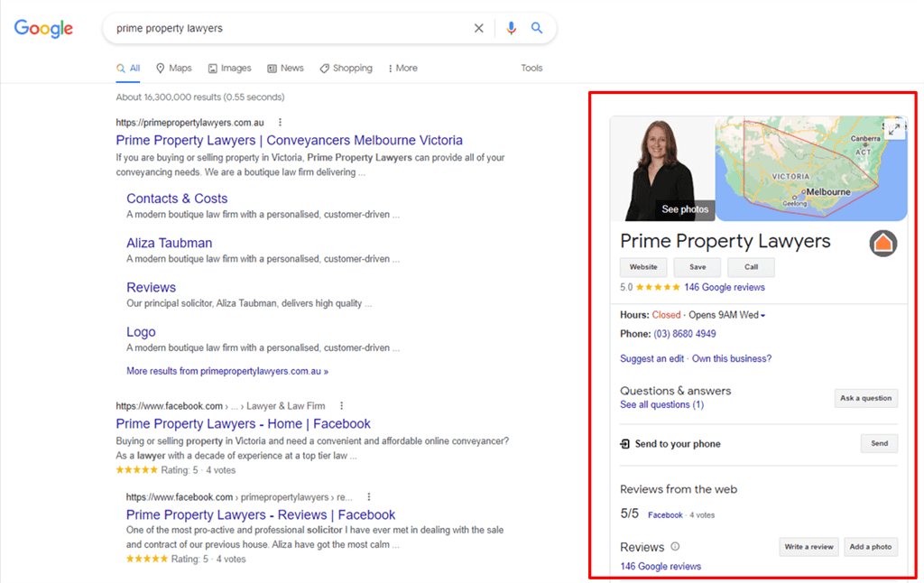The width and height of the screenshot is (924, 583).
Task: Click into the search input field
Action: pos(289,28)
